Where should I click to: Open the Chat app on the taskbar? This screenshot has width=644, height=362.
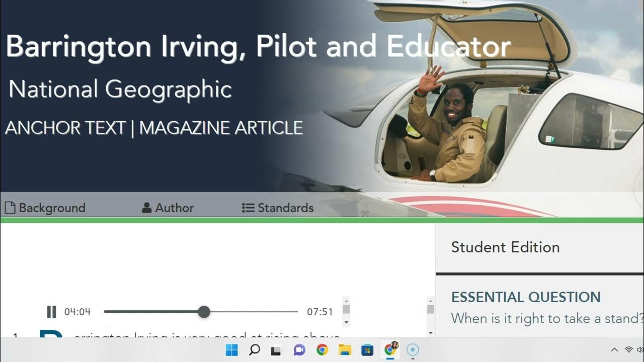click(x=299, y=350)
